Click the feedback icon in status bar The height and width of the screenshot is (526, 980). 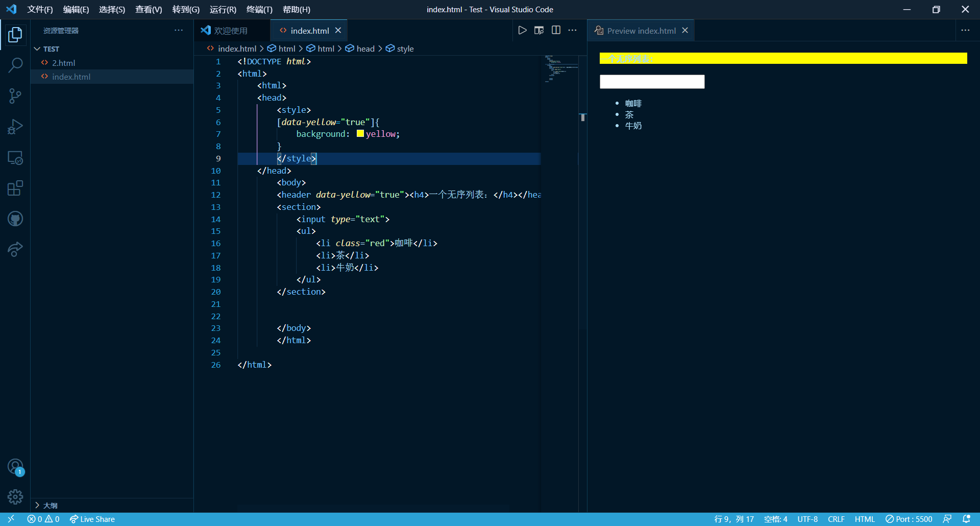947,519
